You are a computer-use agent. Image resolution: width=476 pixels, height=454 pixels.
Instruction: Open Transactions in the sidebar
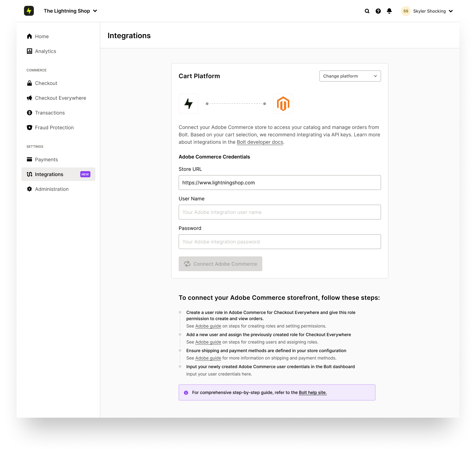58,113
